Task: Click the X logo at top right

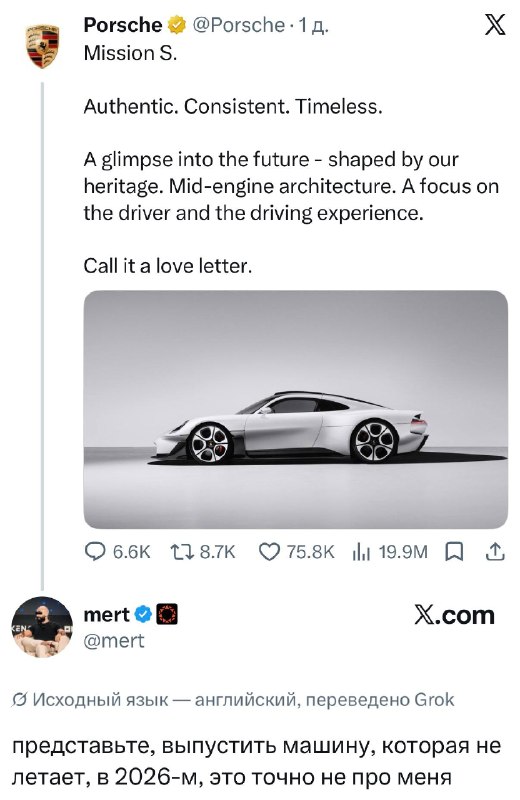Action: coord(494,24)
